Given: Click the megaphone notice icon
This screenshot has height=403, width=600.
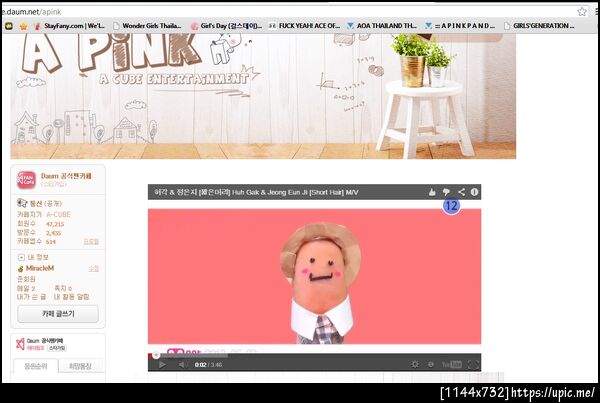Looking at the screenshot, I should [x=22, y=203].
